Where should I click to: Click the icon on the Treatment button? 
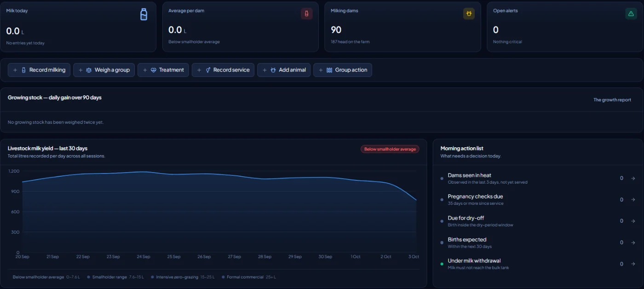[153, 70]
